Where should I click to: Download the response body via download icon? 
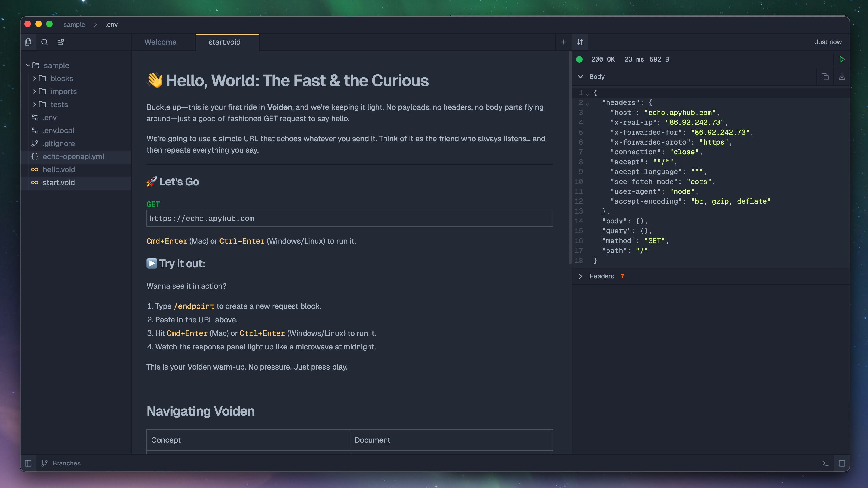click(842, 77)
